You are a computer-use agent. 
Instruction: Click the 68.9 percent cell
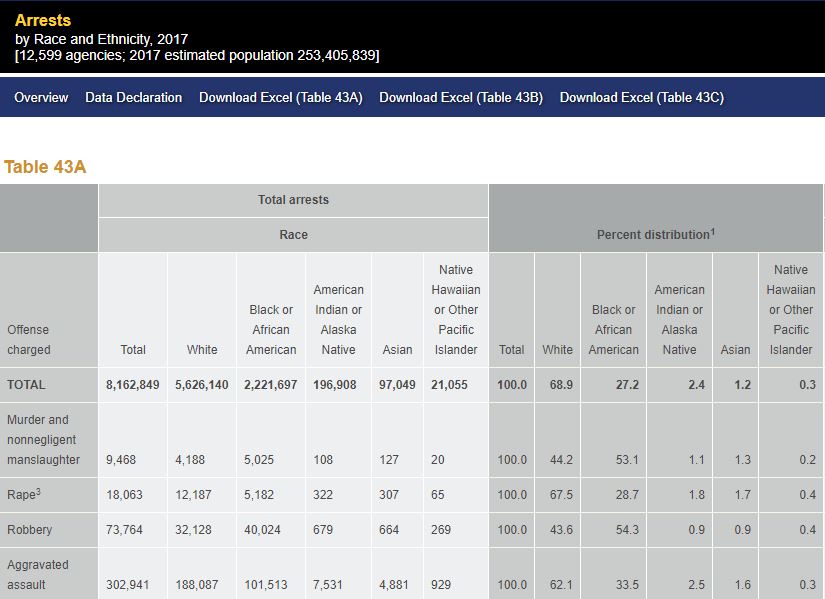560,385
